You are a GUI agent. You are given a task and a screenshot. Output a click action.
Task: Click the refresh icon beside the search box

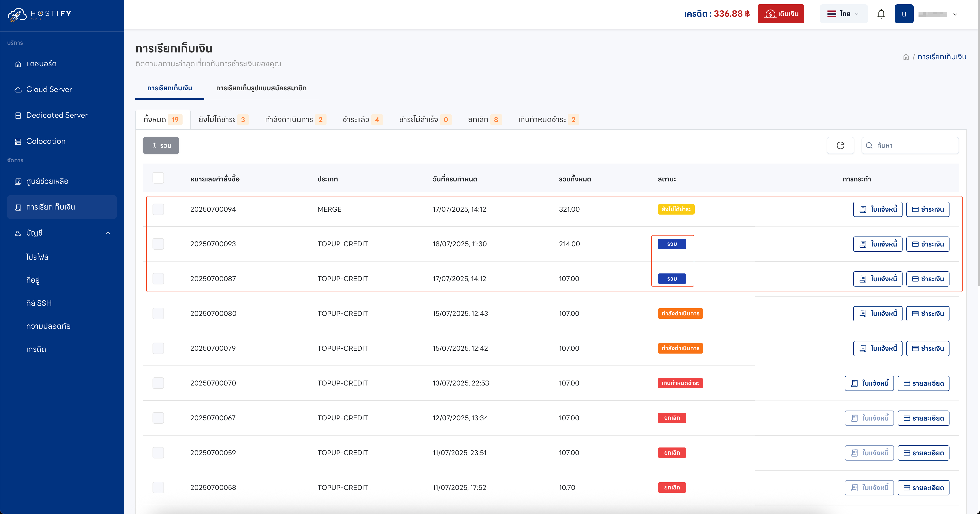pyautogui.click(x=840, y=145)
